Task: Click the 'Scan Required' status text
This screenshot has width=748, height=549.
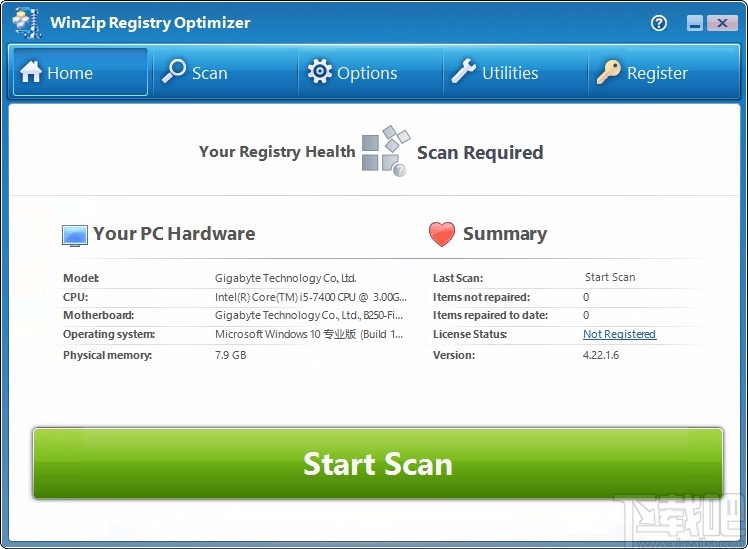Action: (480, 153)
